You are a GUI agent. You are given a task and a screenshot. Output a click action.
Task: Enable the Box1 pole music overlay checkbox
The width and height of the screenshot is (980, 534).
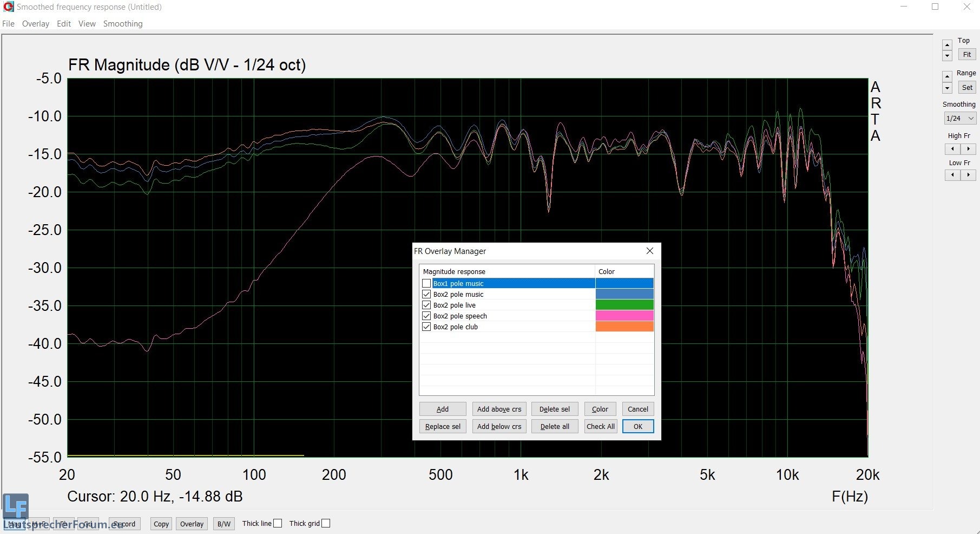pos(426,283)
